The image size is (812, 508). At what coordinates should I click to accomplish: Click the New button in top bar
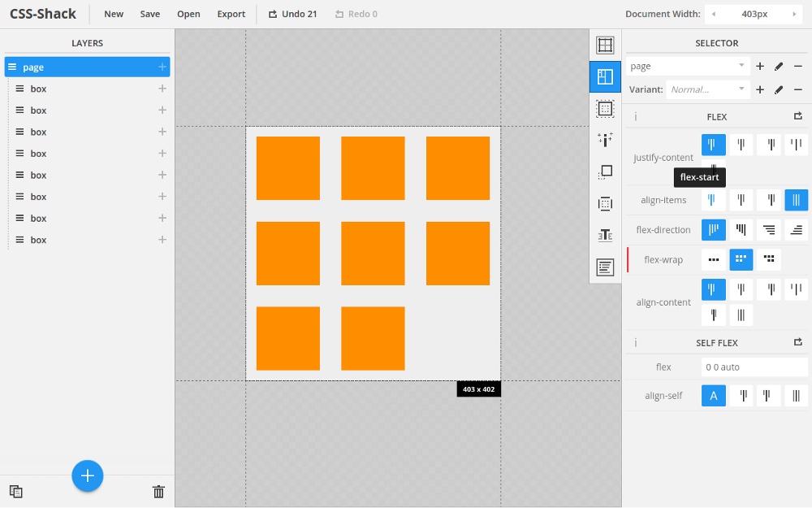point(114,14)
